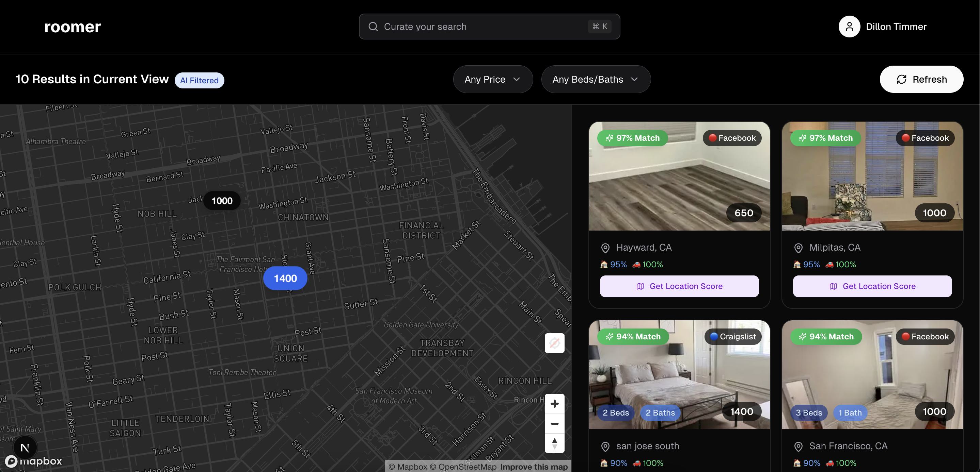
Task: Toggle the AI Filtered badge
Action: [199, 81]
